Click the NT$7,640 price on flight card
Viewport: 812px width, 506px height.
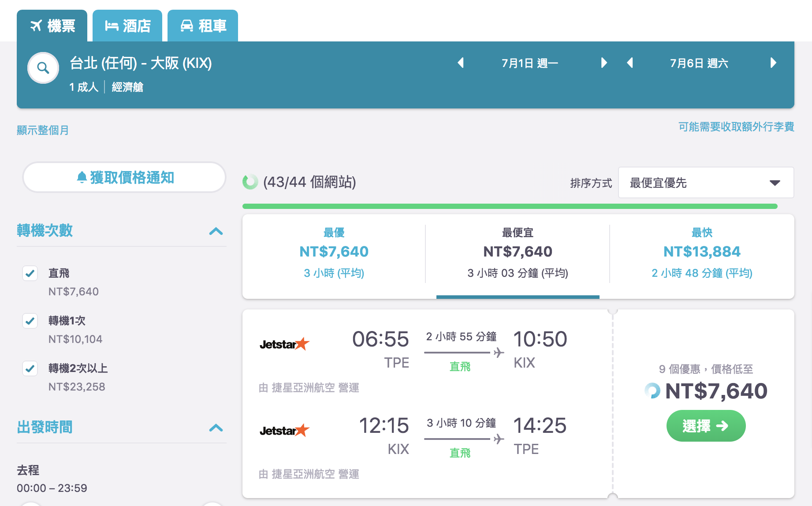pyautogui.click(x=716, y=391)
